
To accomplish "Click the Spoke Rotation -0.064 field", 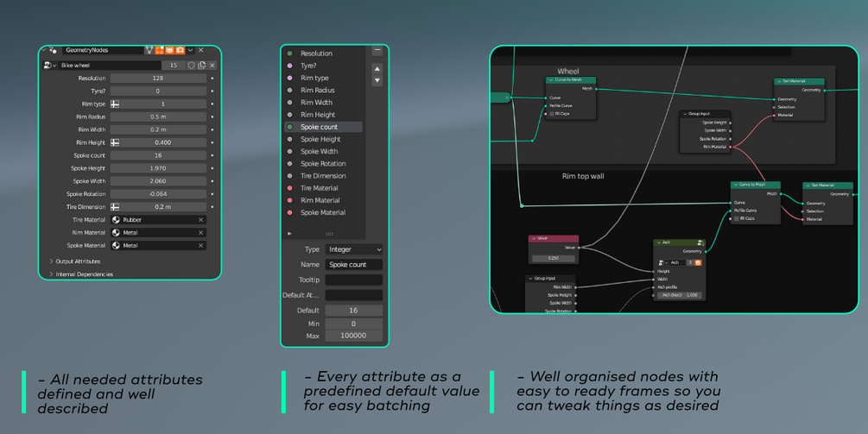I will click(x=158, y=194).
